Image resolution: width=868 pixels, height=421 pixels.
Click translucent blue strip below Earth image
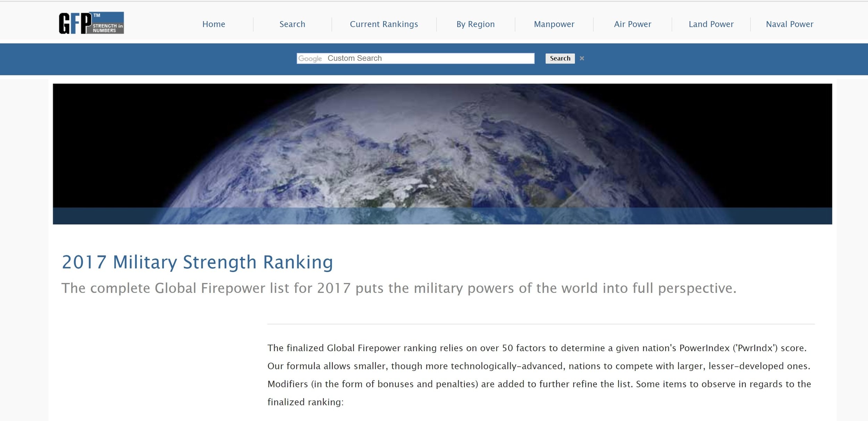point(442,216)
